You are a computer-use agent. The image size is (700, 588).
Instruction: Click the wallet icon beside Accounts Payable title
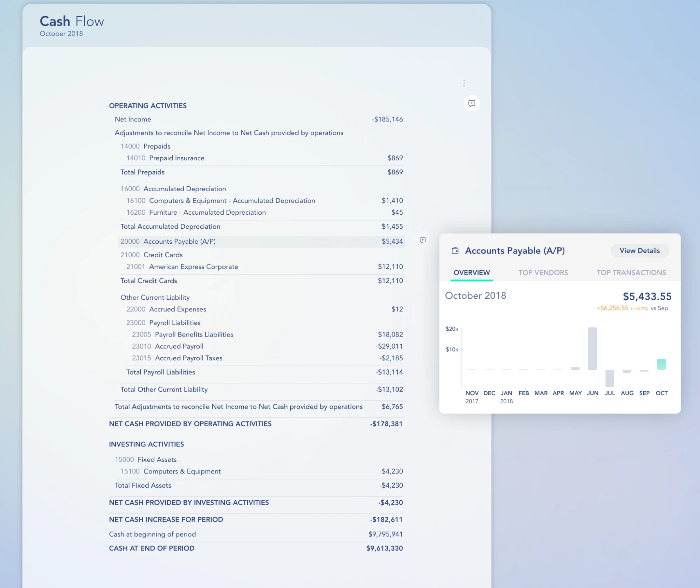(x=455, y=250)
